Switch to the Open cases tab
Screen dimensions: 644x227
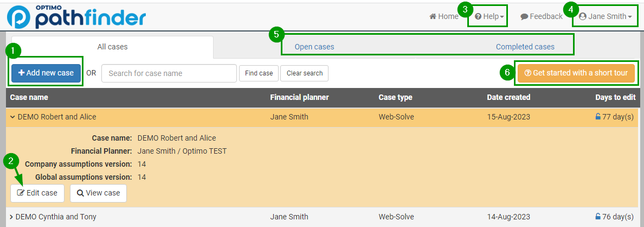tap(314, 47)
